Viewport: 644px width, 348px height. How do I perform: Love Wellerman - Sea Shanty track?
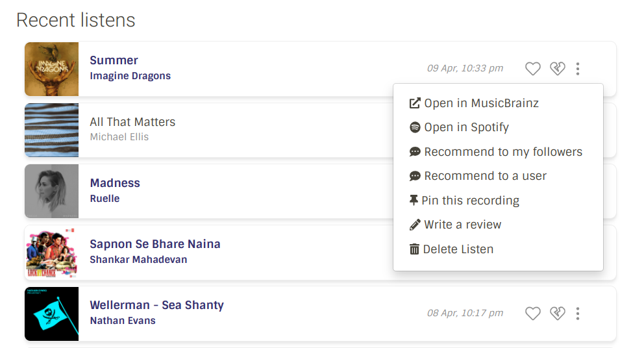point(532,314)
